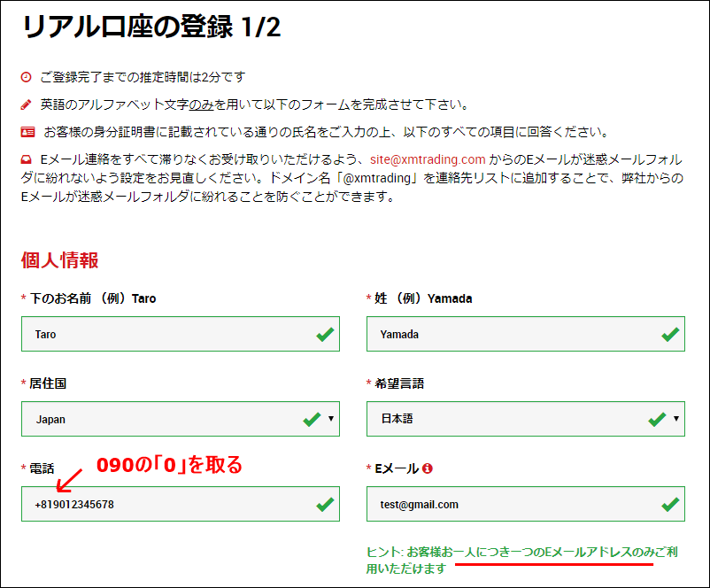Click the お客様の身分証明書 instruction line
Image resolution: width=710 pixels, height=588 pixels.
pyautogui.click(x=326, y=132)
